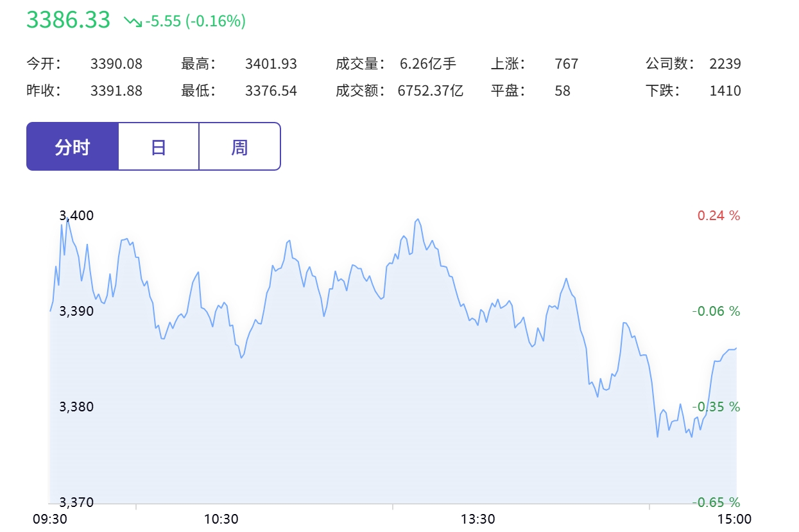Click the green downward trend arrow icon
This screenshot has height=532, width=799.
pyautogui.click(x=133, y=21)
